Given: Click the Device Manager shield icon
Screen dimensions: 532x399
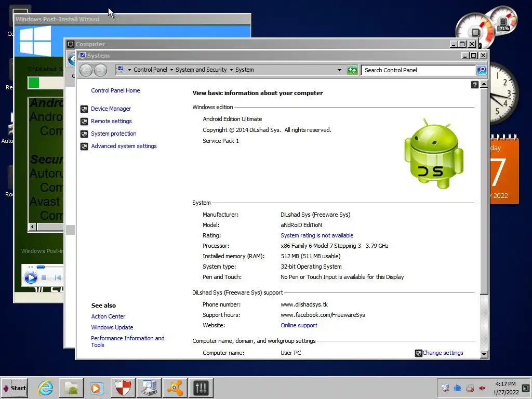Looking at the screenshot, I should point(84,109).
